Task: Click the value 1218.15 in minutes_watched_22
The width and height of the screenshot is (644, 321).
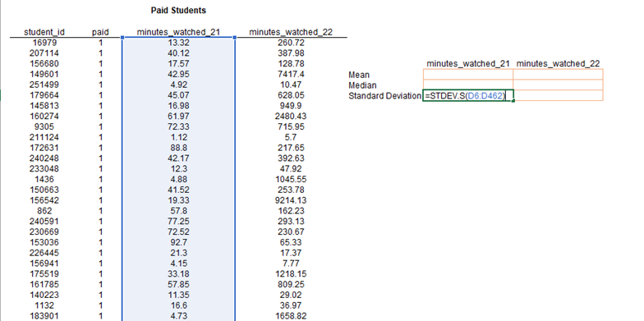Action: coord(291,274)
